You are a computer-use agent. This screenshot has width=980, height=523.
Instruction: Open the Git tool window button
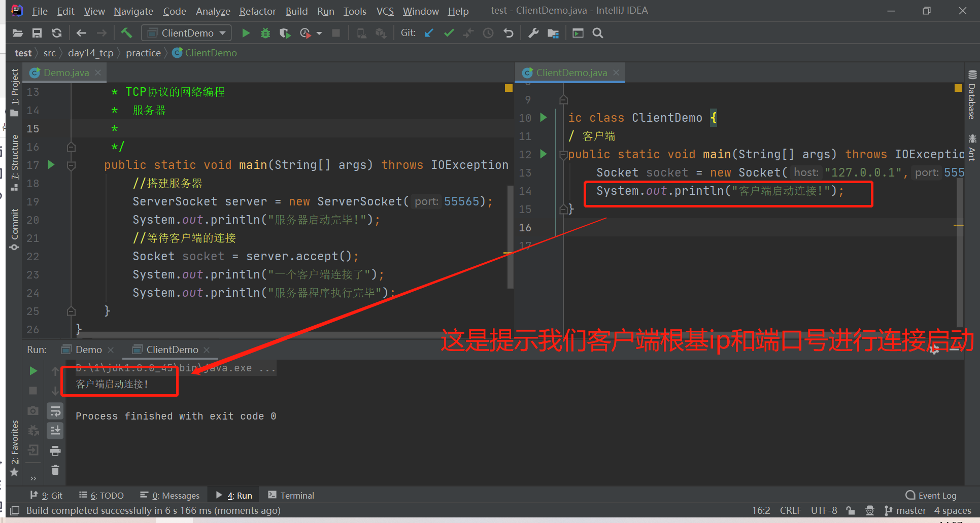(x=46, y=496)
